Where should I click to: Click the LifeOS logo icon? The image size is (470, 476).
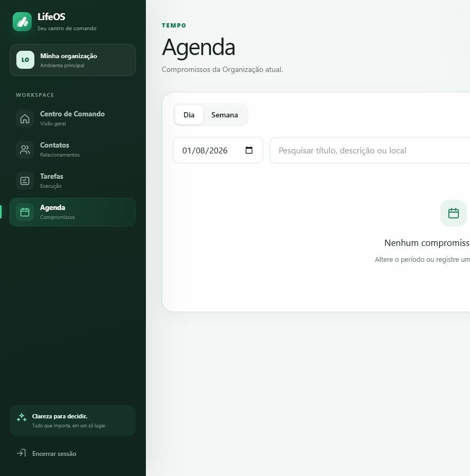pyautogui.click(x=22, y=22)
